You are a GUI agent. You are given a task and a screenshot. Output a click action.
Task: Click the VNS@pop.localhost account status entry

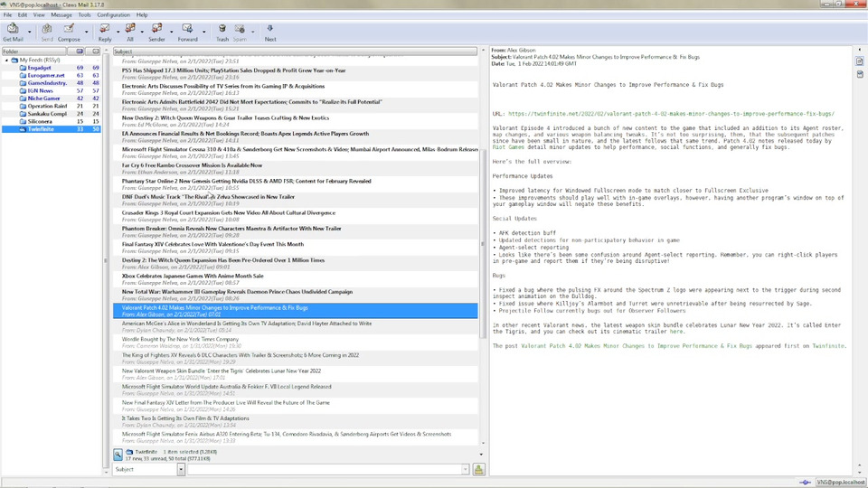(841, 483)
